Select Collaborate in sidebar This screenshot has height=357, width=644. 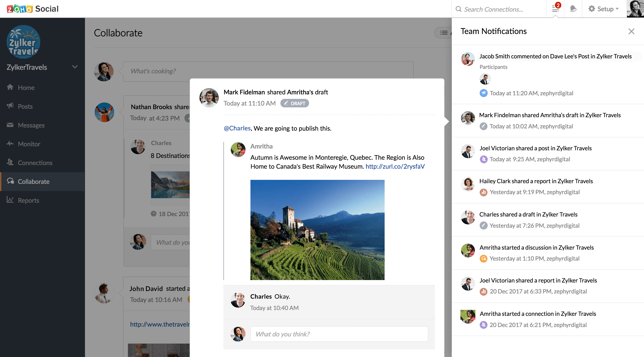click(x=42, y=181)
